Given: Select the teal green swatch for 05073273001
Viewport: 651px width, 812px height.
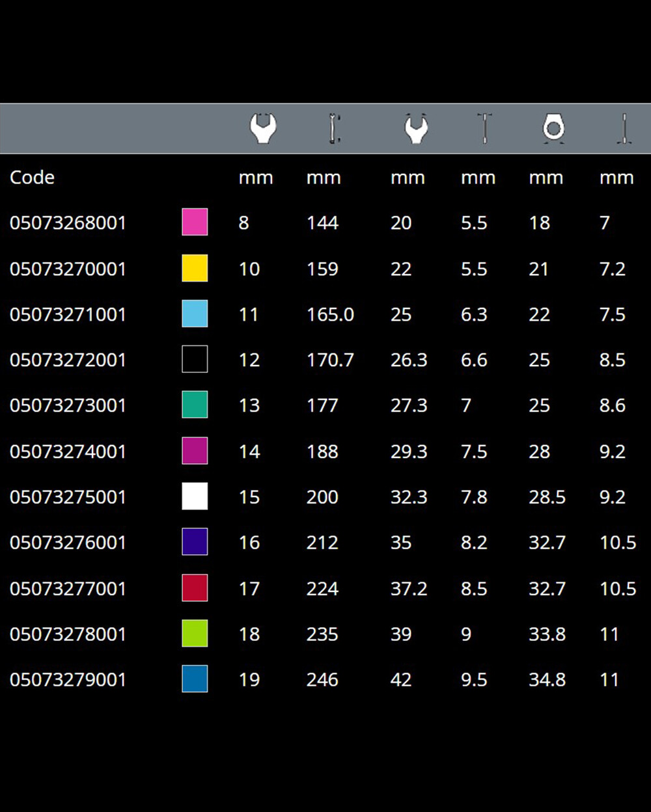Looking at the screenshot, I should [195, 405].
